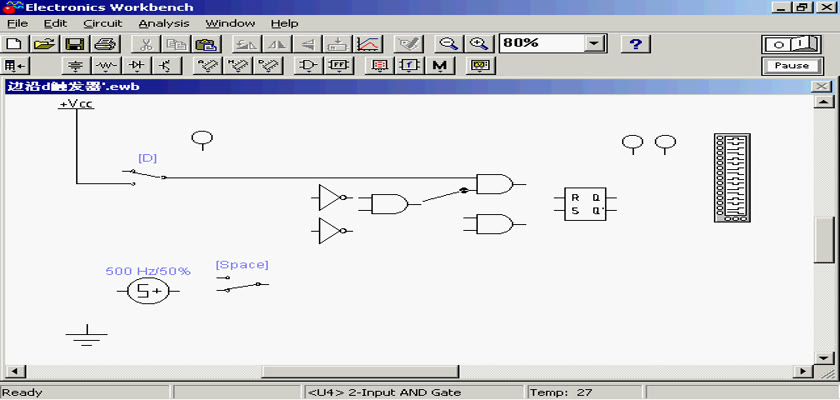Toggle the [Space] switch in the circuit
This screenshot has height=400, width=840.
(242, 284)
